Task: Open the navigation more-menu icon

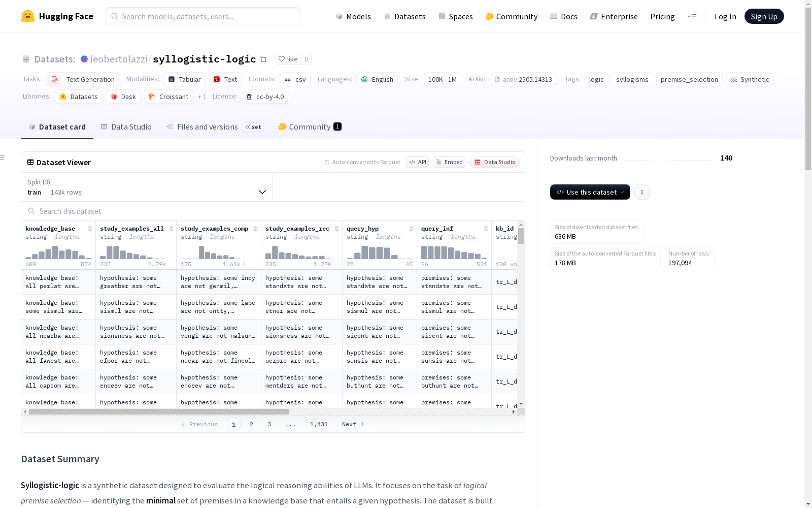Action: tap(692, 16)
